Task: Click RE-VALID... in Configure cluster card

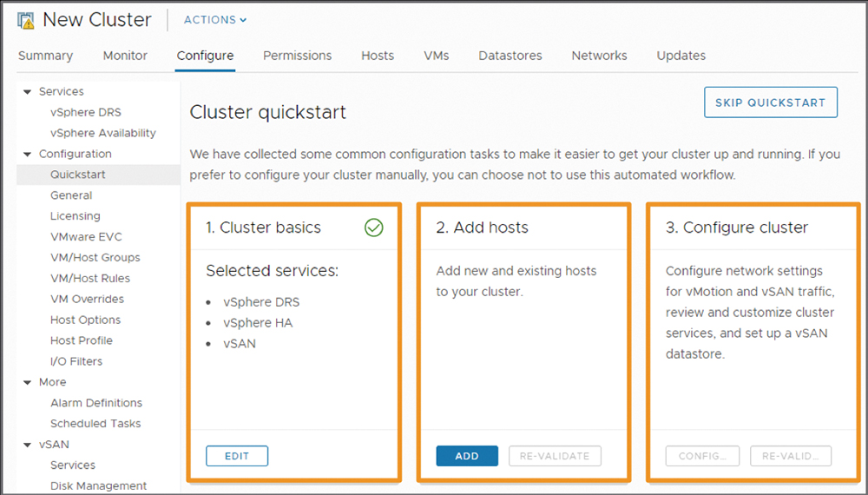Action: click(x=791, y=456)
